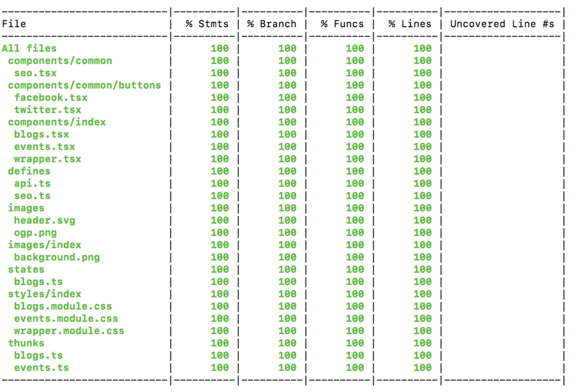Click the "events.tsx" file name
Screen dimensions: 582x392
44,147
